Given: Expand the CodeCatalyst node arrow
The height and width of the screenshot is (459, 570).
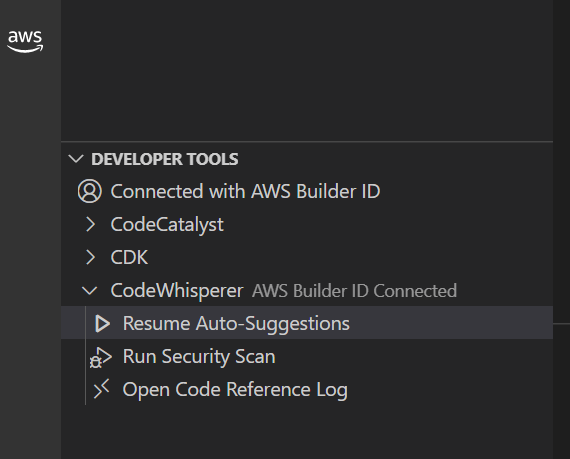Looking at the screenshot, I should (90, 224).
